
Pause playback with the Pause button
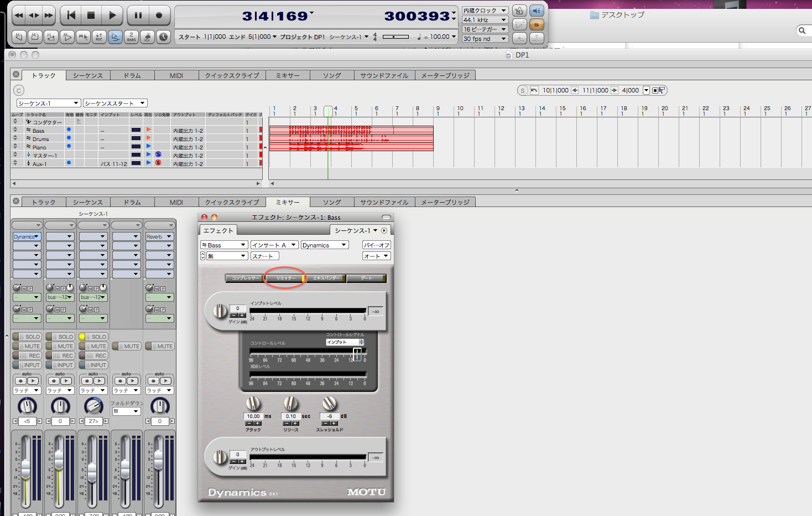click(138, 16)
